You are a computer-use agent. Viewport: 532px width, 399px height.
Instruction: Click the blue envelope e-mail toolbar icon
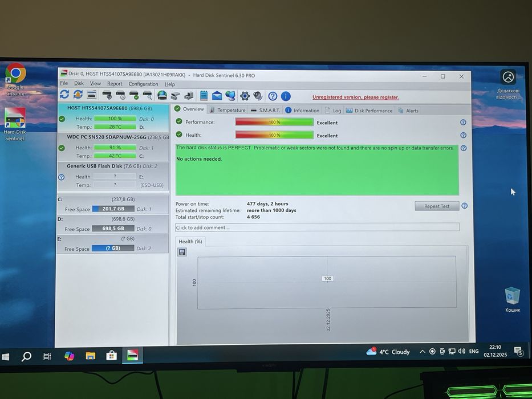tap(217, 96)
